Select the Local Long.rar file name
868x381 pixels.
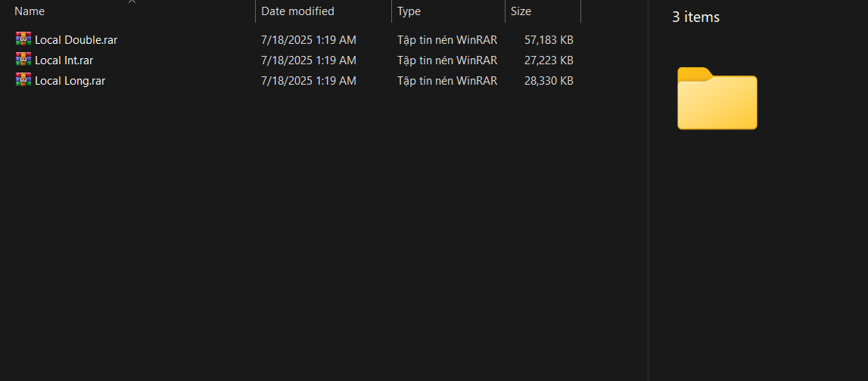point(70,80)
